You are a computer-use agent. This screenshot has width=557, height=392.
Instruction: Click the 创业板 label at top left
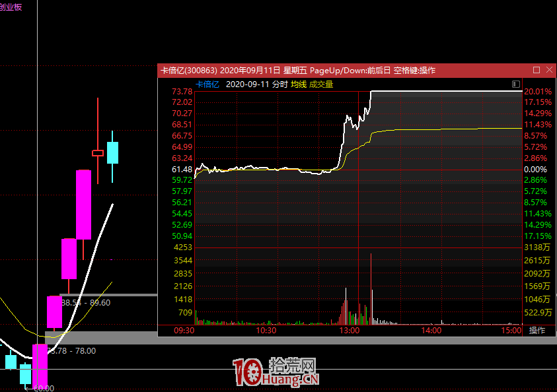pos(11,7)
